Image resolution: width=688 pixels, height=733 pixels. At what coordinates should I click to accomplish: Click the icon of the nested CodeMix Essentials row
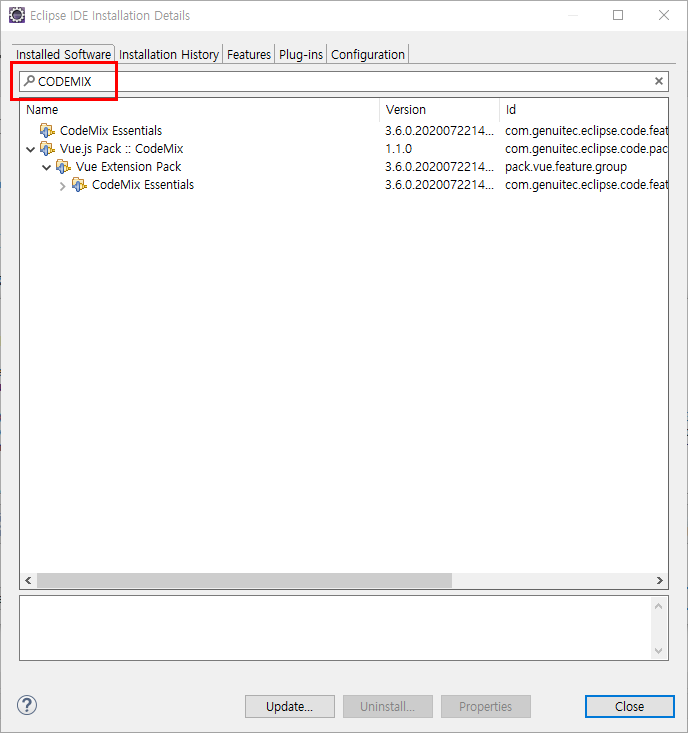tap(79, 185)
